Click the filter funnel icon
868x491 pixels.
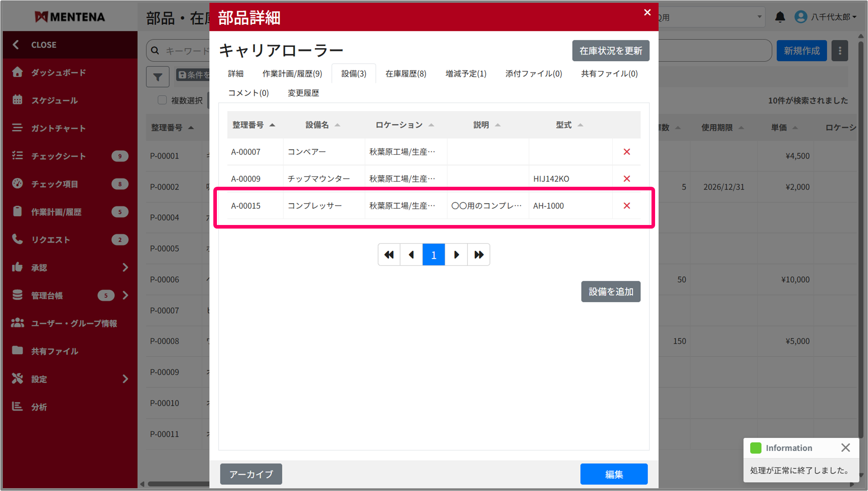tap(158, 76)
